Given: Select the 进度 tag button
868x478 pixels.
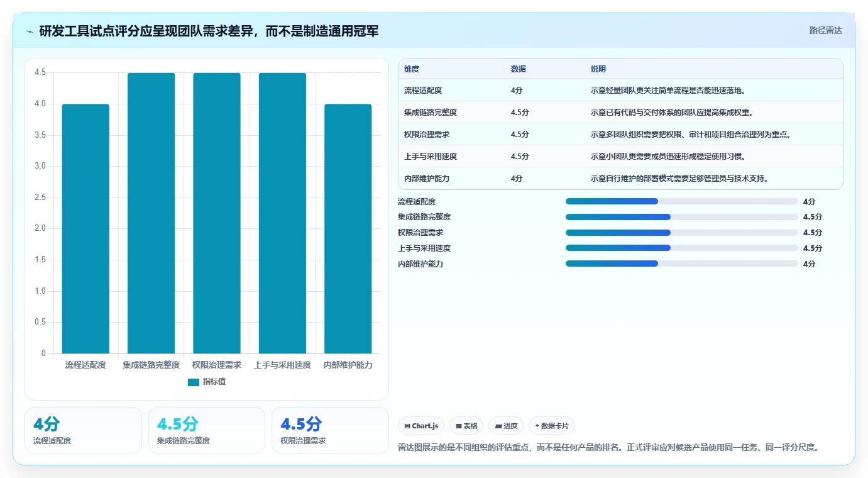Looking at the screenshot, I should coord(506,426).
